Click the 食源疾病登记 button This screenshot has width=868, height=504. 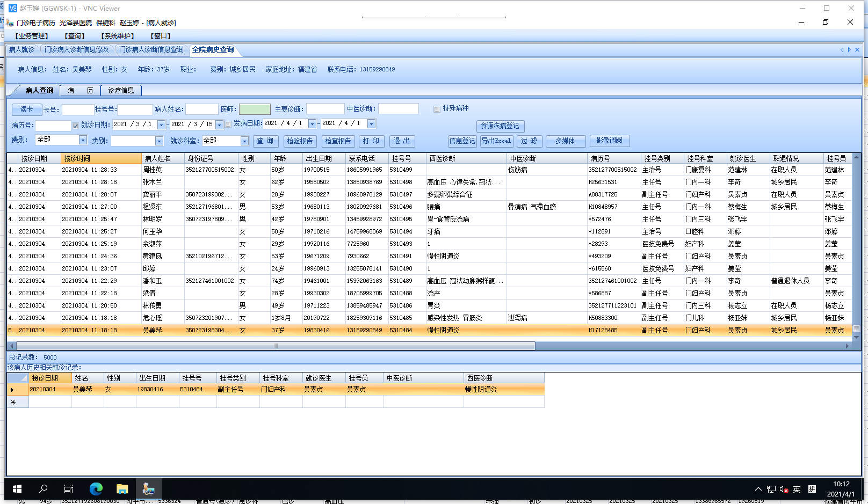500,126
